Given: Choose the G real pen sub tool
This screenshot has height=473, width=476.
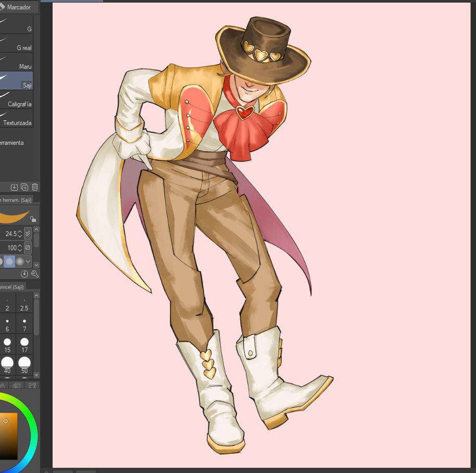Looking at the screenshot, I should tap(16, 43).
